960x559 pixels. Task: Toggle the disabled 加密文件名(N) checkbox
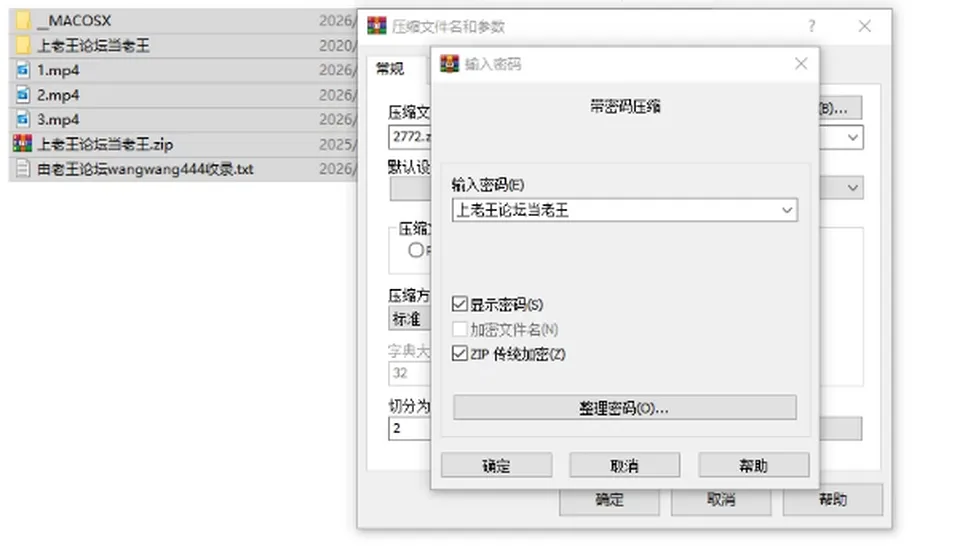pyautogui.click(x=459, y=329)
